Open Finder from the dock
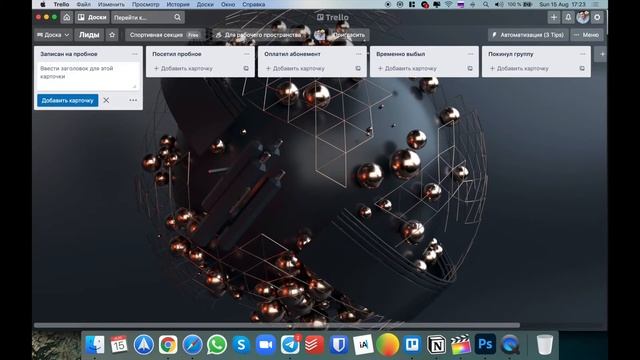Image resolution: width=640 pixels, height=360 pixels. coord(95,344)
